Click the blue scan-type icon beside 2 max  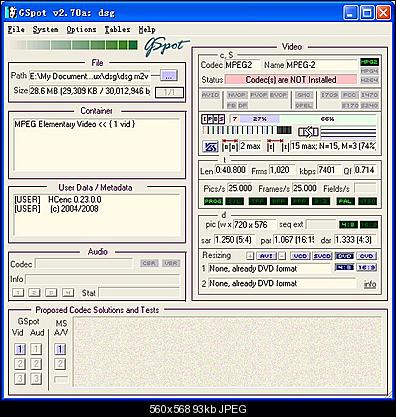[211, 147]
